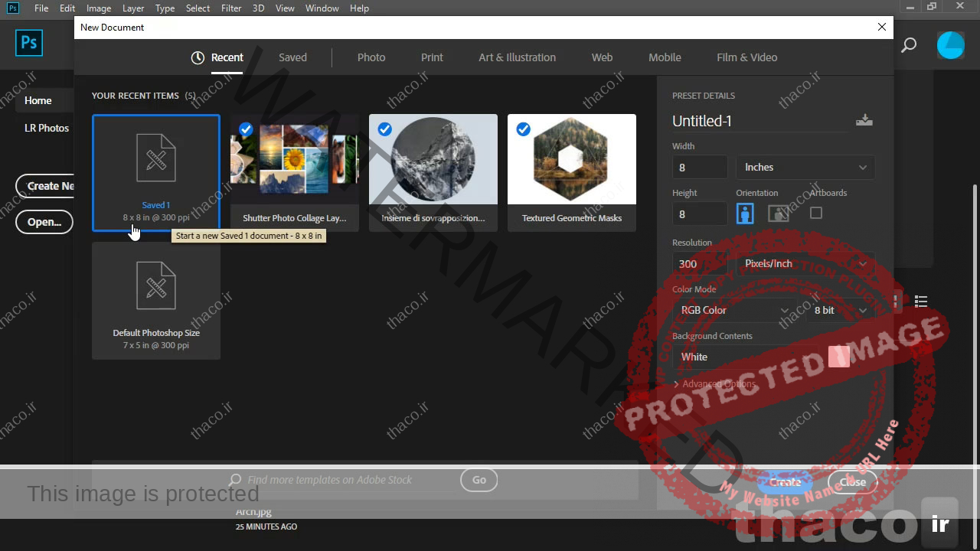This screenshot has width=980, height=551.
Task: Click the Go button for Adobe Stock
Action: pos(479,480)
